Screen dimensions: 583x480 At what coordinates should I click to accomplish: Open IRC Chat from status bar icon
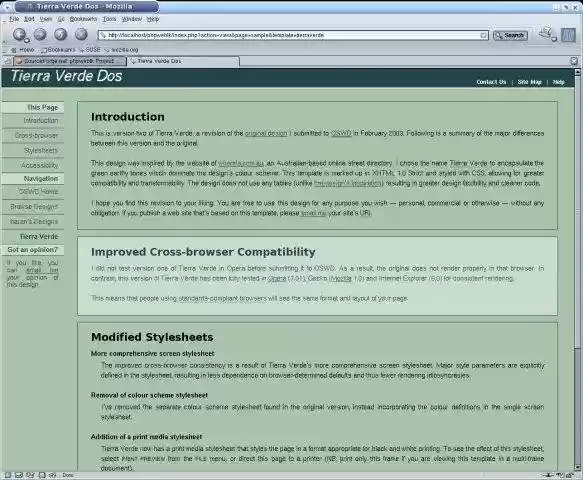pos(52,475)
